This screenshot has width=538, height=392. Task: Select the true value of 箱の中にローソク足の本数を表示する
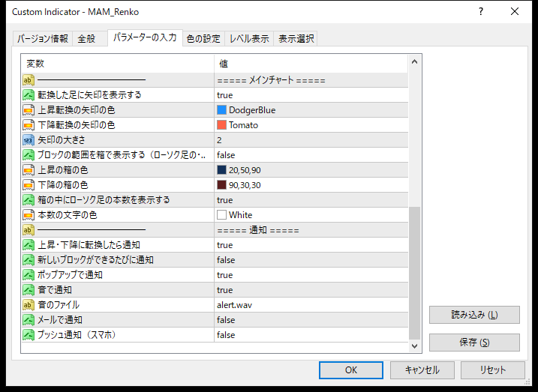click(x=225, y=200)
